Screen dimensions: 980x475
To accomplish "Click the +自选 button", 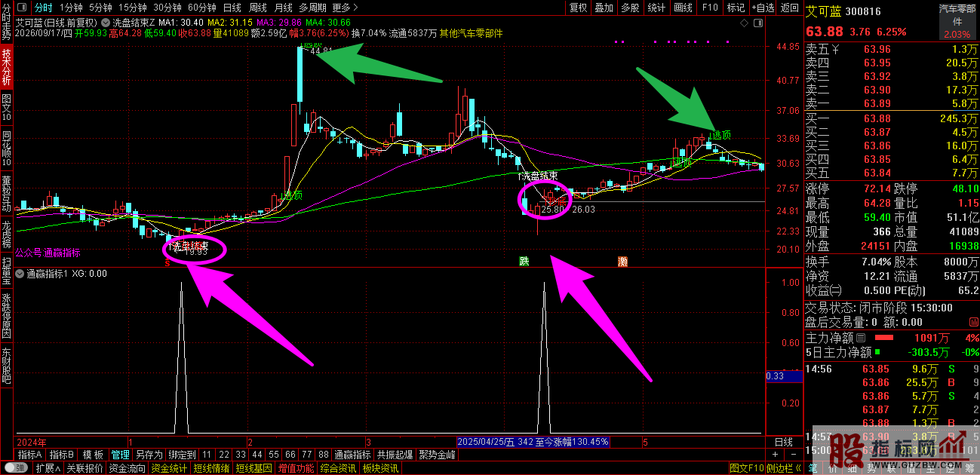I will [763, 8].
